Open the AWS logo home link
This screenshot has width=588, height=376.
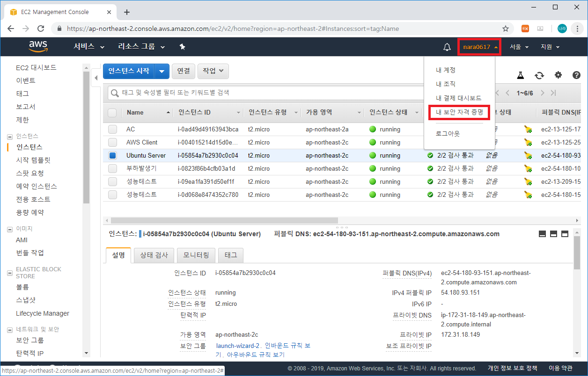pyautogui.click(x=38, y=46)
